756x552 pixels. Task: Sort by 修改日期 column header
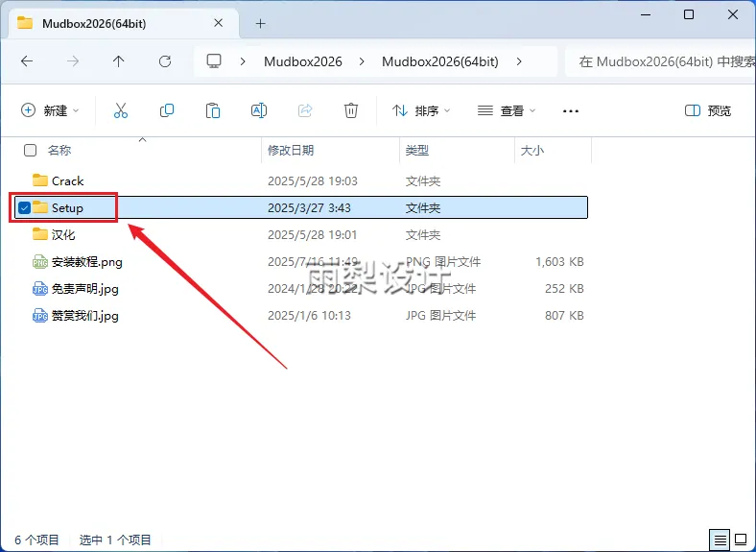(x=291, y=150)
